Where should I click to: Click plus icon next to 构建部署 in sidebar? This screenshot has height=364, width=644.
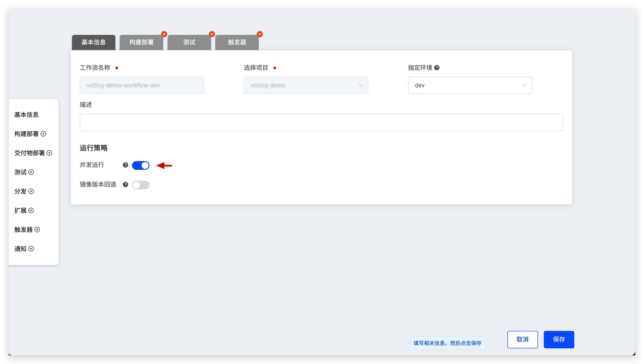(x=43, y=134)
